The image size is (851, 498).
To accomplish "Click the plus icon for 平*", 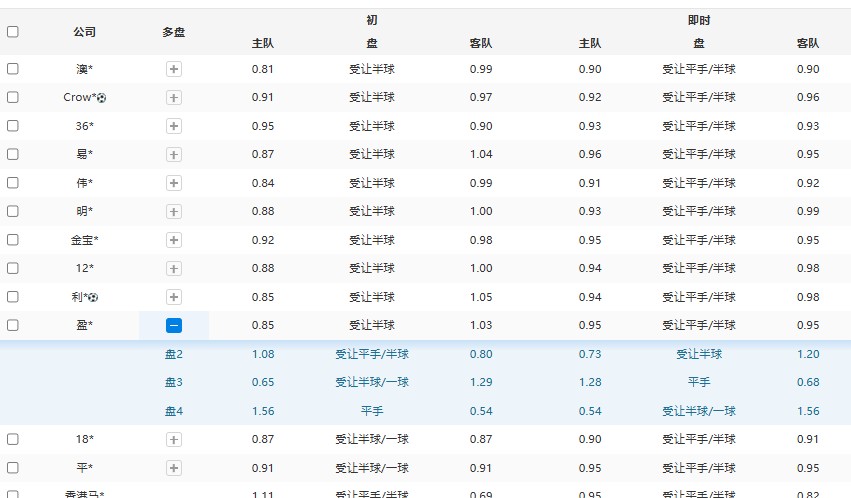I will (x=174, y=468).
